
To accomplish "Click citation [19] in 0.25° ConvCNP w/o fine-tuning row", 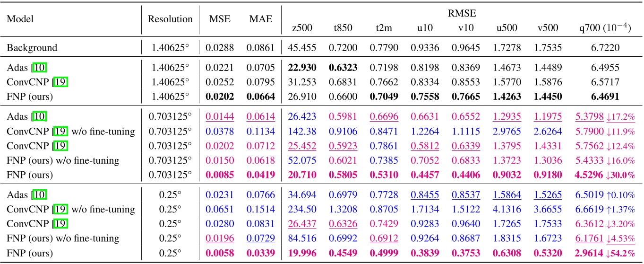I will click(x=60, y=208).
